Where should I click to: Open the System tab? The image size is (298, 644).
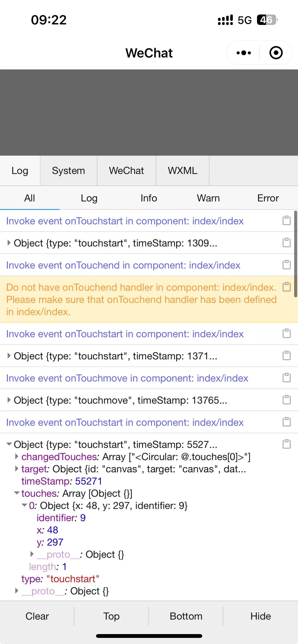(69, 171)
